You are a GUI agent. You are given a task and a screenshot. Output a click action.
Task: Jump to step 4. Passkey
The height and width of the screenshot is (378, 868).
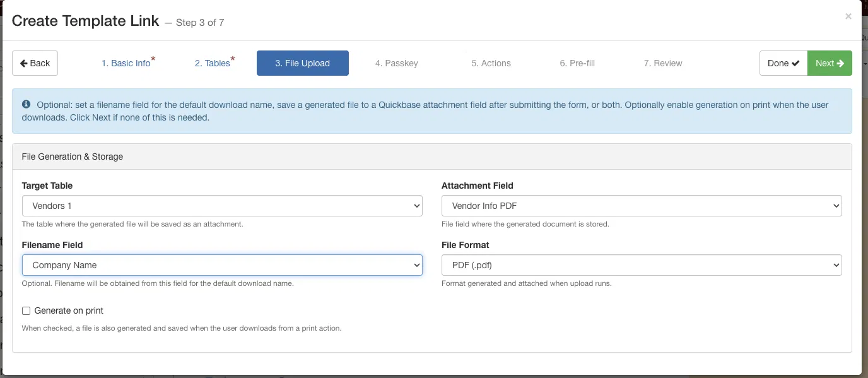coord(396,63)
